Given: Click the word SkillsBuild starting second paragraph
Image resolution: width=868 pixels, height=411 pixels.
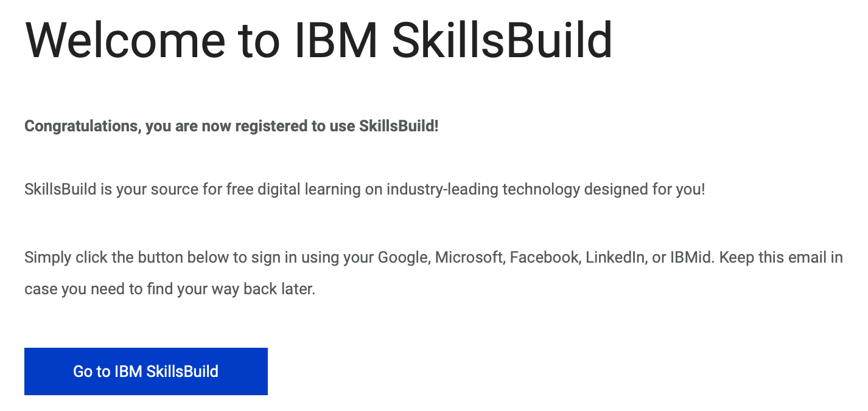Looking at the screenshot, I should pos(60,189).
